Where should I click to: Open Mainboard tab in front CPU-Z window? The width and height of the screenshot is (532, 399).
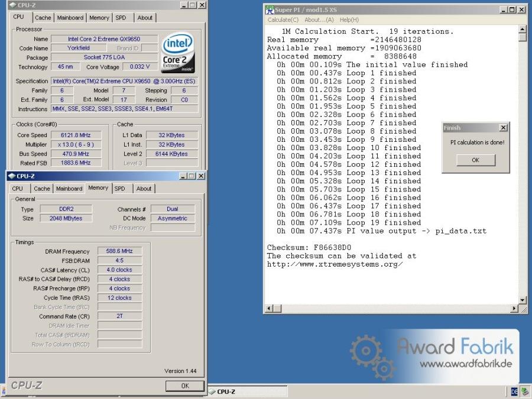click(x=69, y=189)
